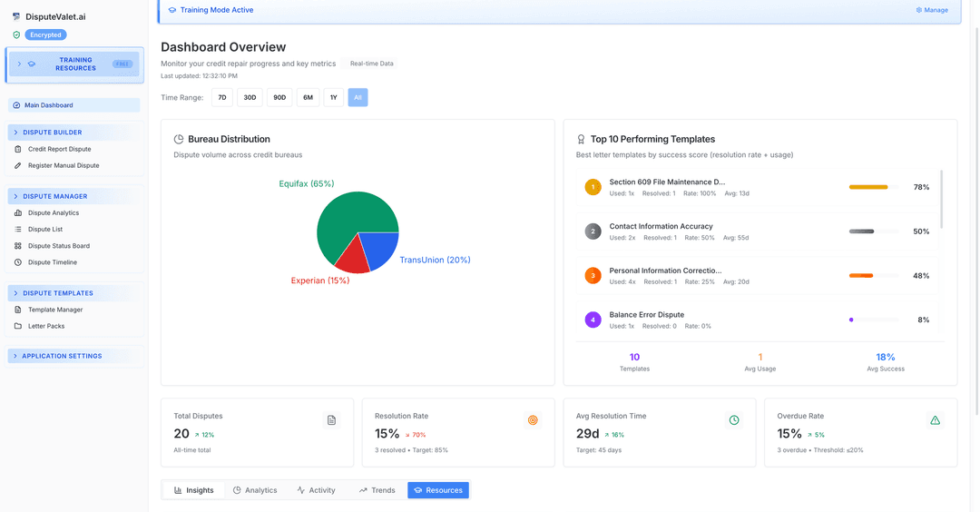Open the Resources tab
980x512 pixels.
pos(438,490)
